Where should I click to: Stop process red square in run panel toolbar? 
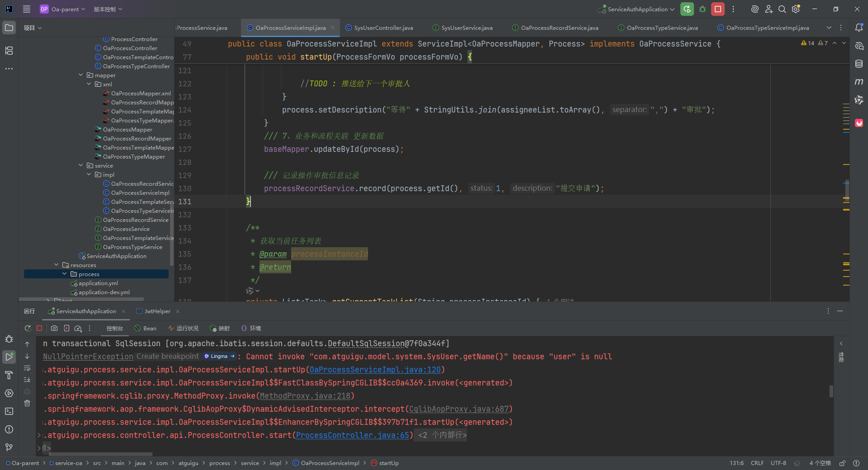click(39, 329)
